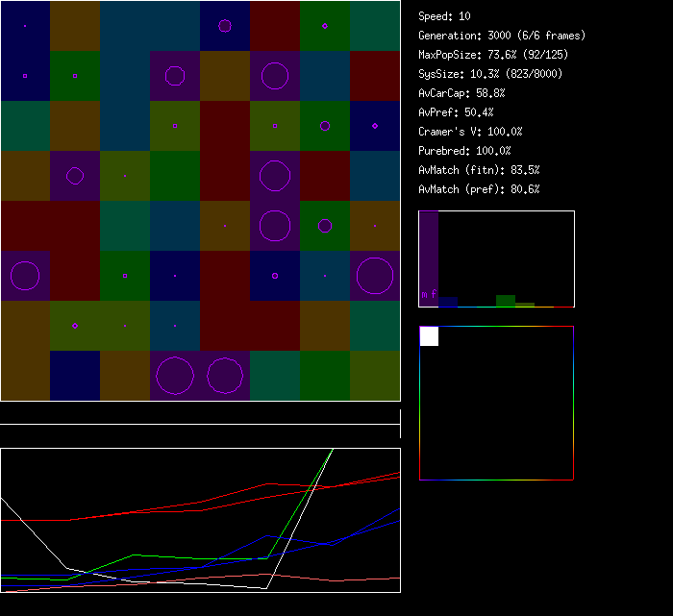
Task: Click the white square inside the rainbow-bordered box
Action: 429,336
